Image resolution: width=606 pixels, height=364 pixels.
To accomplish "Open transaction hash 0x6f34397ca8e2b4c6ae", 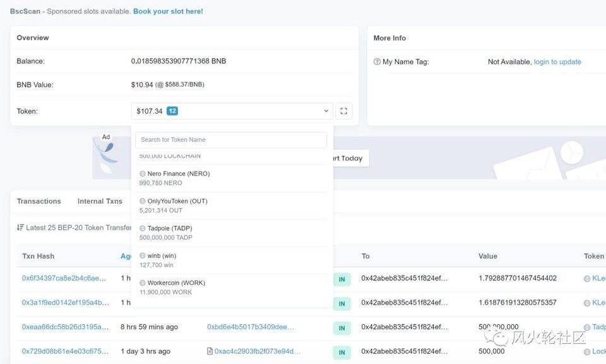I will point(65,278).
